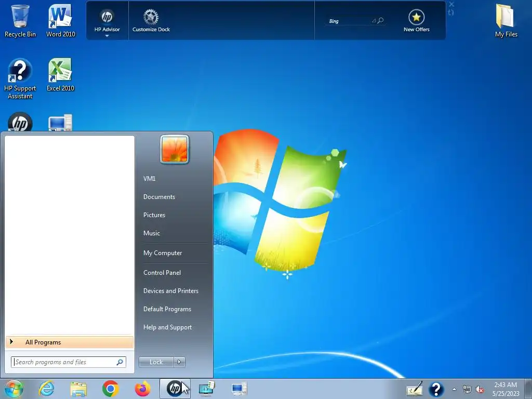Click the HP monitor setup taskbar icon
532x399 pixels.
click(x=207, y=389)
